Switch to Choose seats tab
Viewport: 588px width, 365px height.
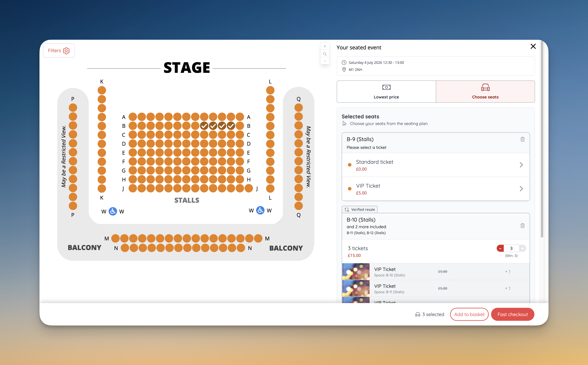[485, 92]
